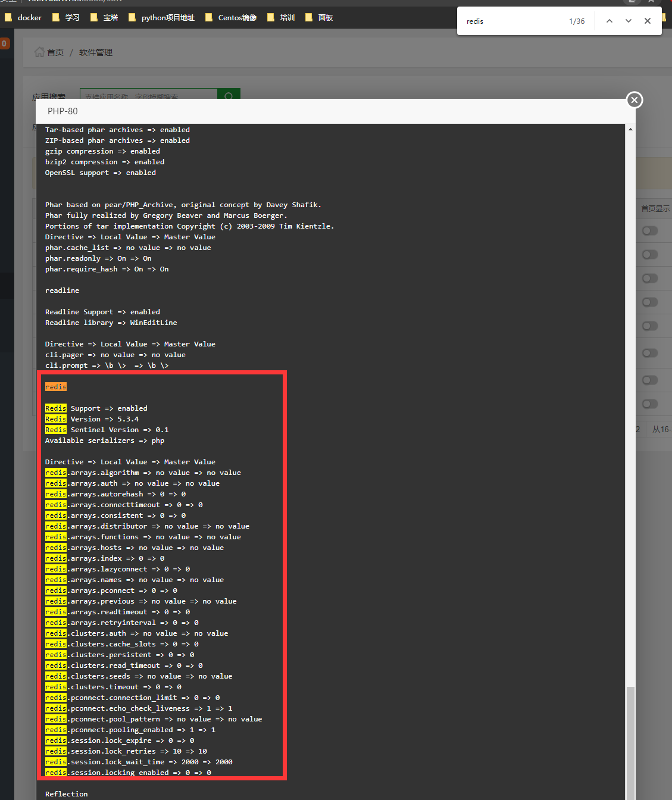This screenshot has width=672, height=800.
Task: Open the docker bookmark folder
Action: coord(23,18)
